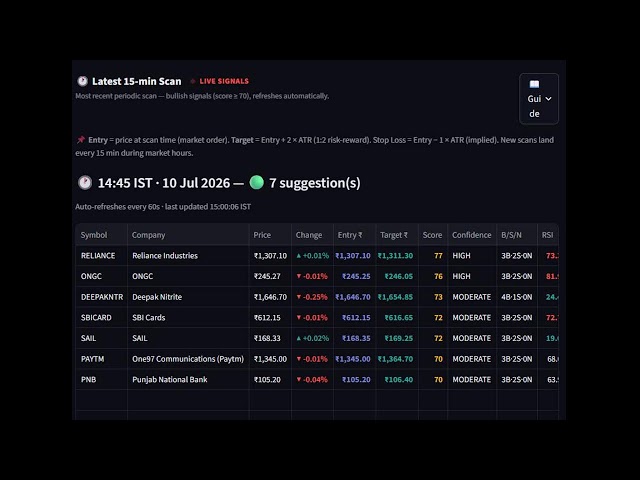
Task: Expand the Guide dropdown
Action: (x=539, y=99)
